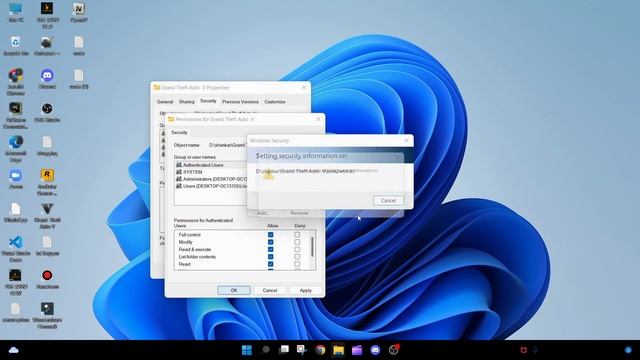The height and width of the screenshot is (360, 640).
Task: Check Deny for List folder contents
Action: [x=297, y=257]
